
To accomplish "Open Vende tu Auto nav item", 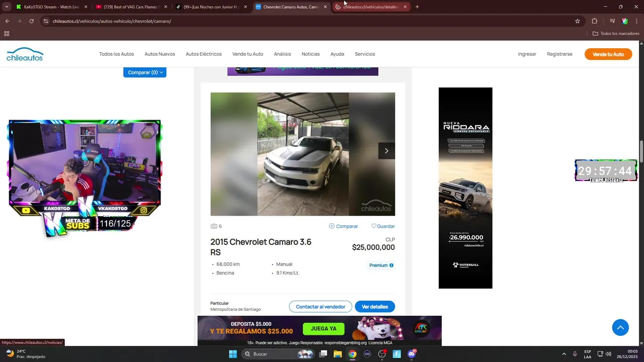I will [248, 54].
